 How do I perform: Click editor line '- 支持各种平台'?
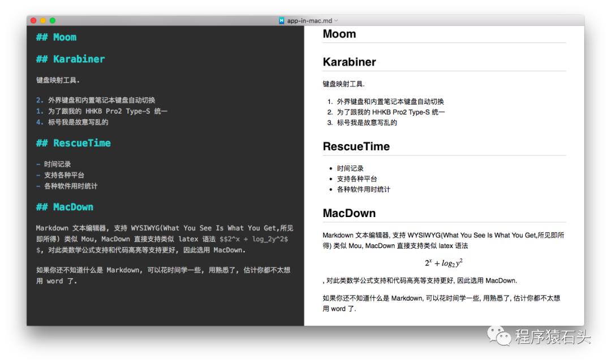coord(60,175)
